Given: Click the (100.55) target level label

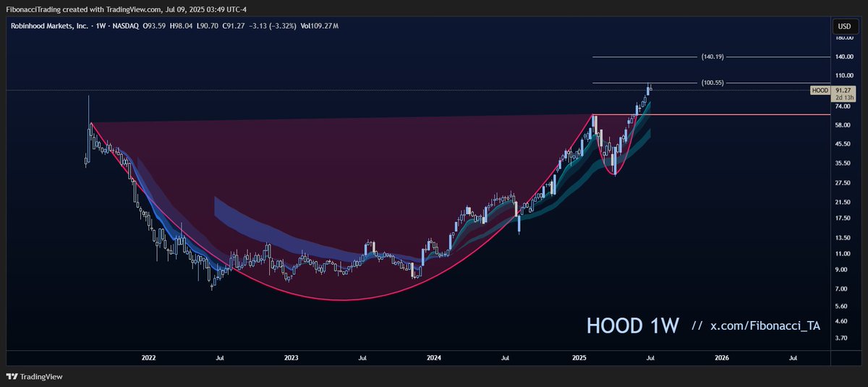Looking at the screenshot, I should tap(712, 82).
